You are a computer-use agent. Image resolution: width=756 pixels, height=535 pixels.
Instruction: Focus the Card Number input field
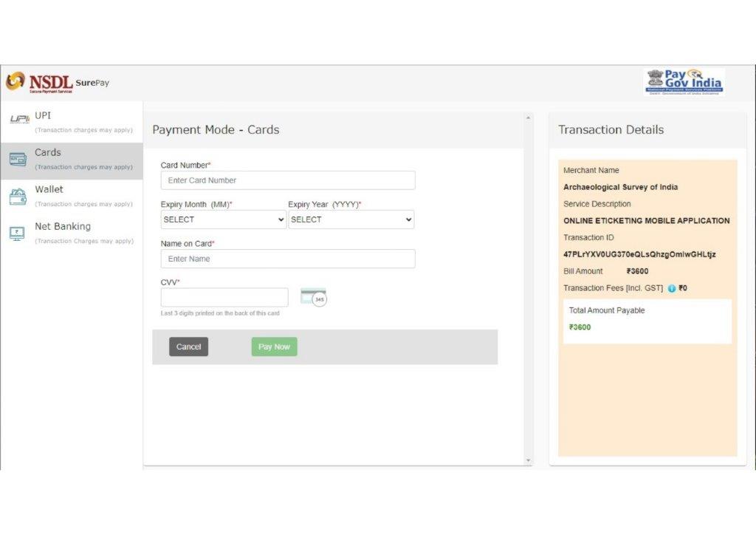288,180
